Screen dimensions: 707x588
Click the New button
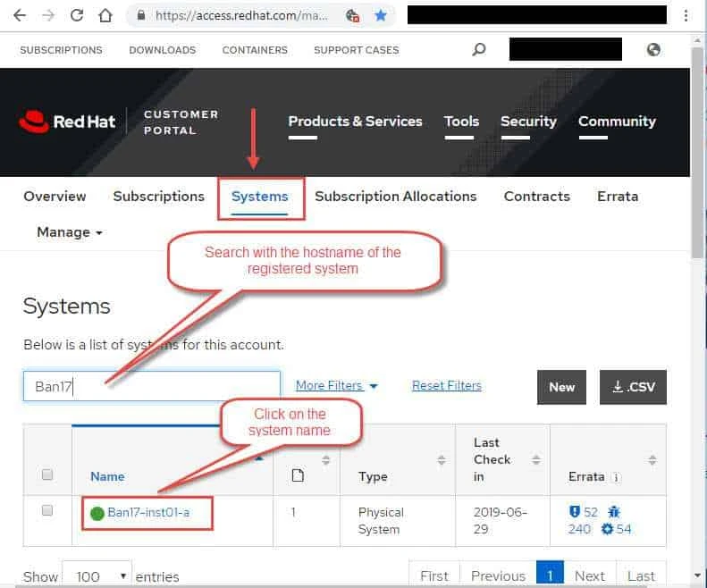point(561,387)
